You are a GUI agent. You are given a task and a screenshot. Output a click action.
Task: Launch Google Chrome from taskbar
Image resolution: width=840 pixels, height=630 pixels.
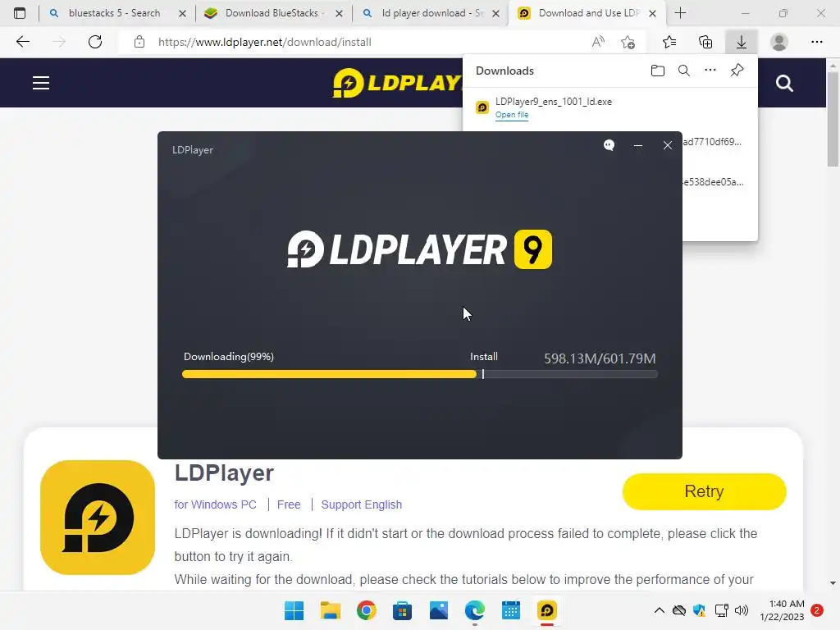point(367,610)
